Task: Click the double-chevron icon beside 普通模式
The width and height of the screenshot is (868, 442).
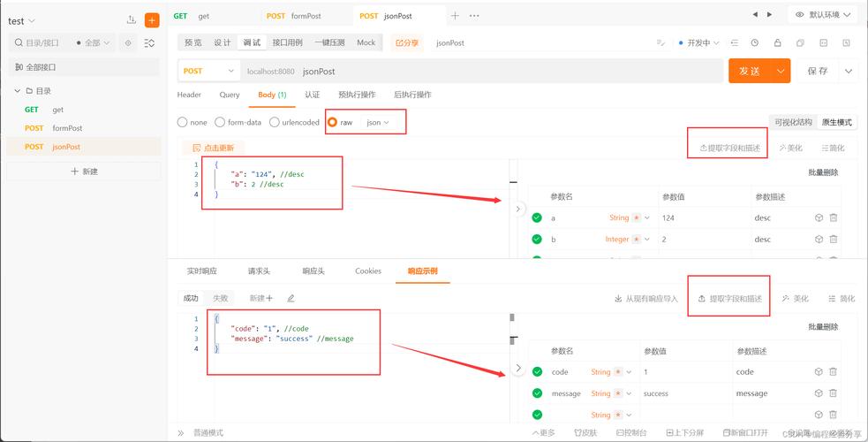Action: [180, 432]
